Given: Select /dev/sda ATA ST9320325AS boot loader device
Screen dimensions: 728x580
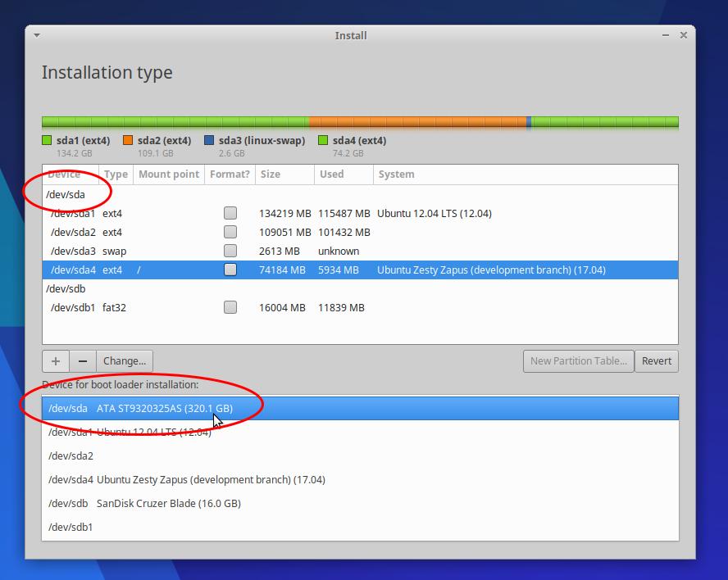Looking at the screenshot, I should click(x=360, y=408).
